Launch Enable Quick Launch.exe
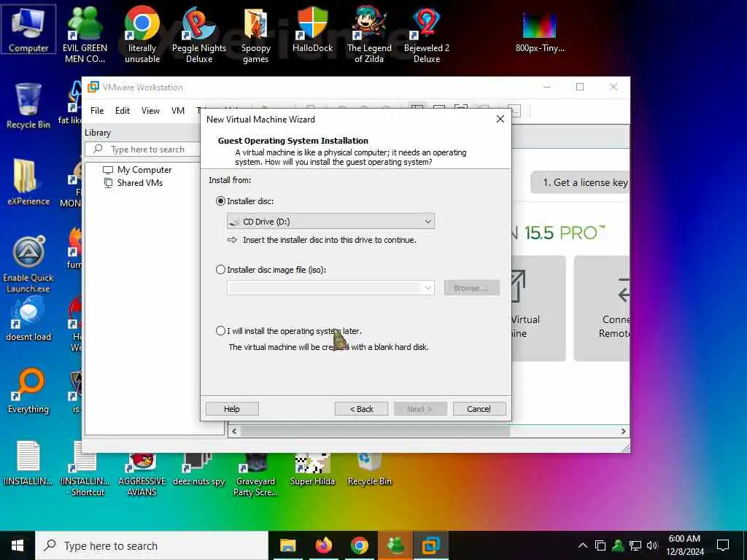The height and width of the screenshot is (560, 747). (28, 264)
